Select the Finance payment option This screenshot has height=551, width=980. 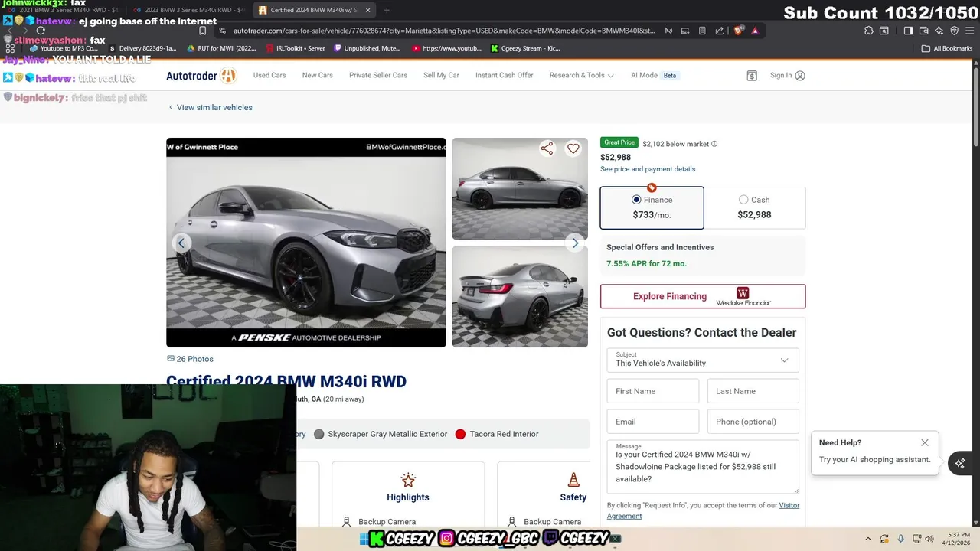(652, 207)
